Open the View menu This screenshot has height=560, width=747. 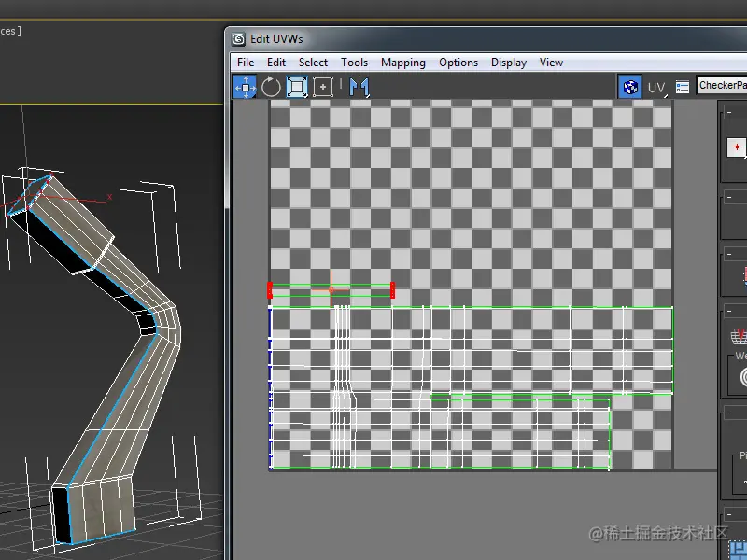tap(551, 63)
